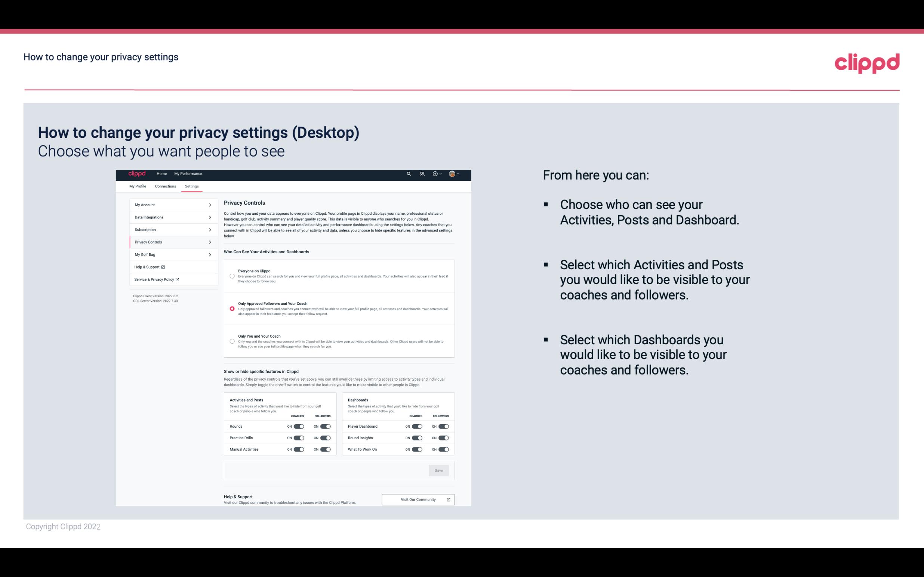
Task: Click the Visit Our Community button
Action: click(x=417, y=499)
